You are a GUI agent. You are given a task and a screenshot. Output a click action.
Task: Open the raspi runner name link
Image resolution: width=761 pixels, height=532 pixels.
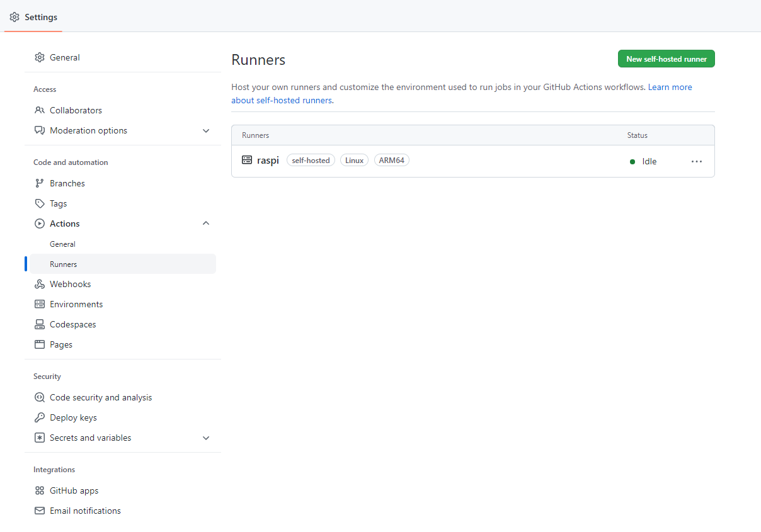(268, 161)
